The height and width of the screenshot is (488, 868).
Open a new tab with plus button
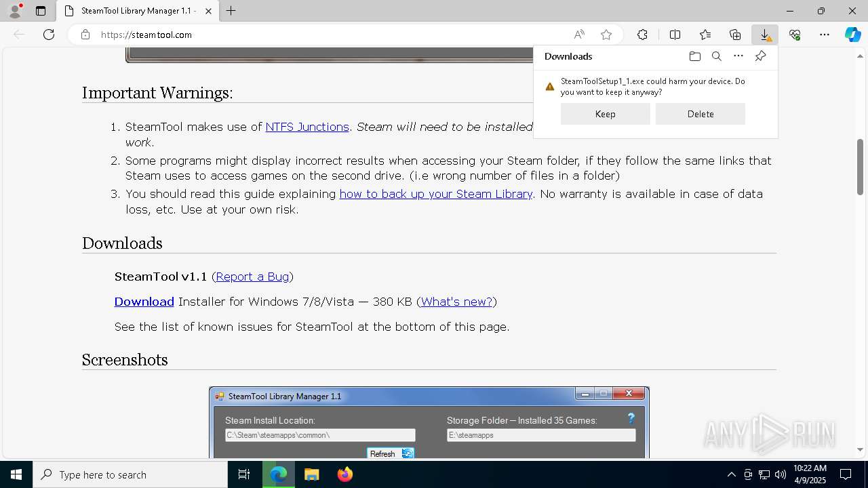[x=231, y=11]
